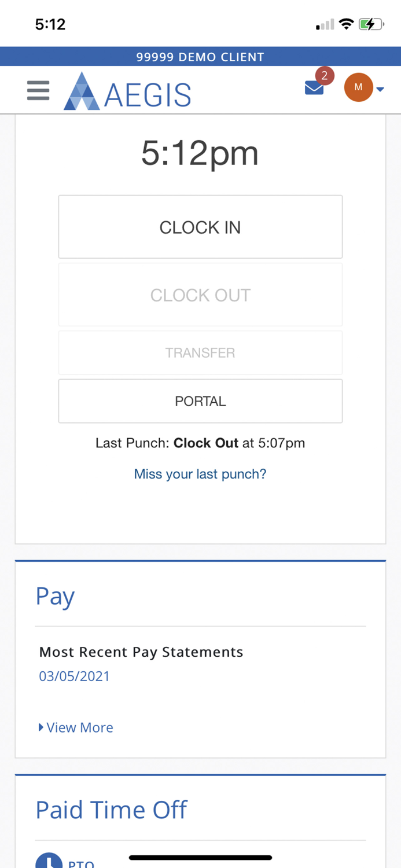Open the hamburger navigation menu
Image resolution: width=401 pixels, height=868 pixels.
38,90
